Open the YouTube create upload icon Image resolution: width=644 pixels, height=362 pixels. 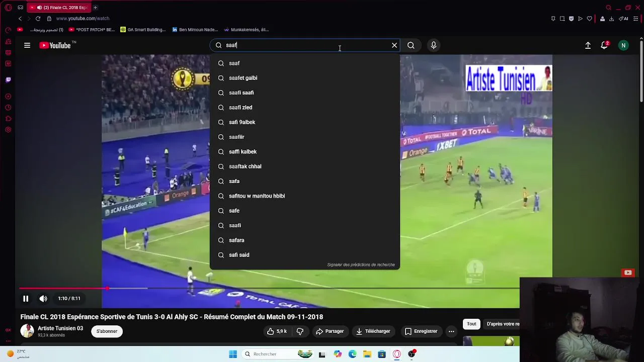point(588,45)
